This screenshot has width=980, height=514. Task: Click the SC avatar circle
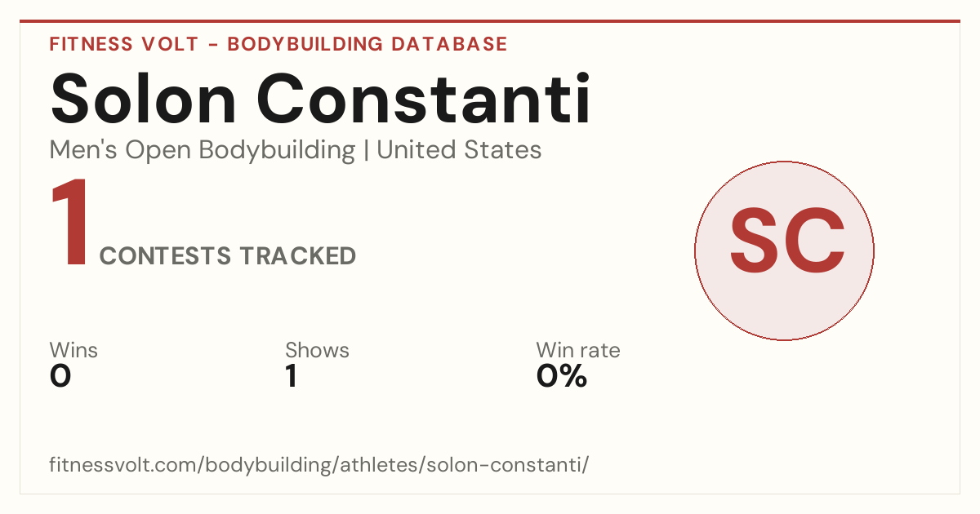(x=784, y=250)
